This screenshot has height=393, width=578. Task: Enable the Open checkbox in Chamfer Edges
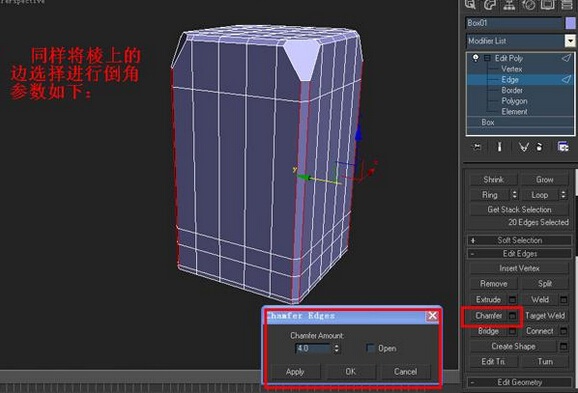click(370, 348)
